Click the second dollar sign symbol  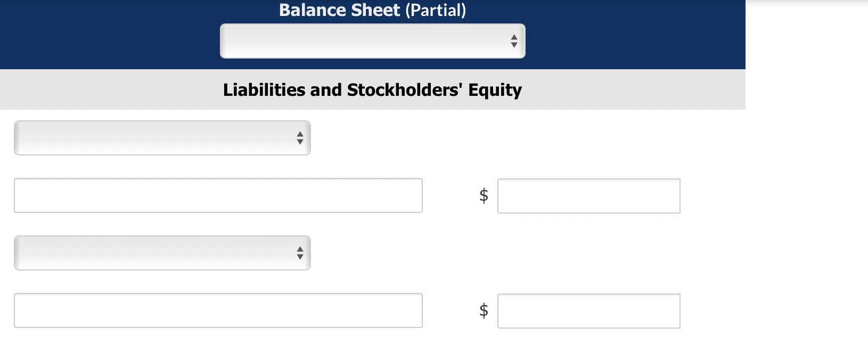484,310
